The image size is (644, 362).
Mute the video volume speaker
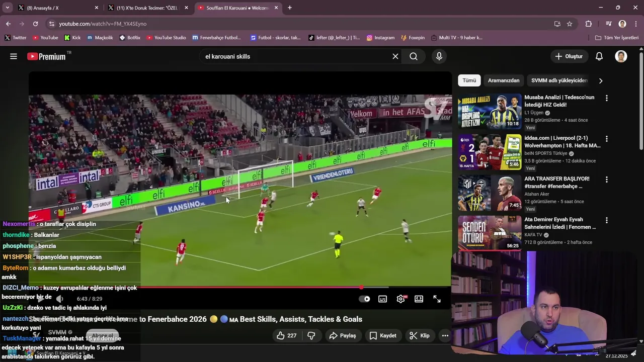pos(59,299)
